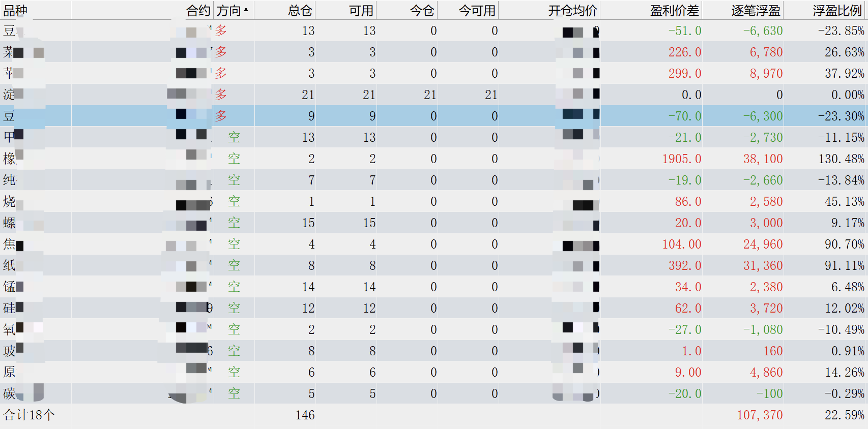This screenshot has width=868, height=429.
Task: Click the 方向 column sort arrow
Action: (x=246, y=10)
